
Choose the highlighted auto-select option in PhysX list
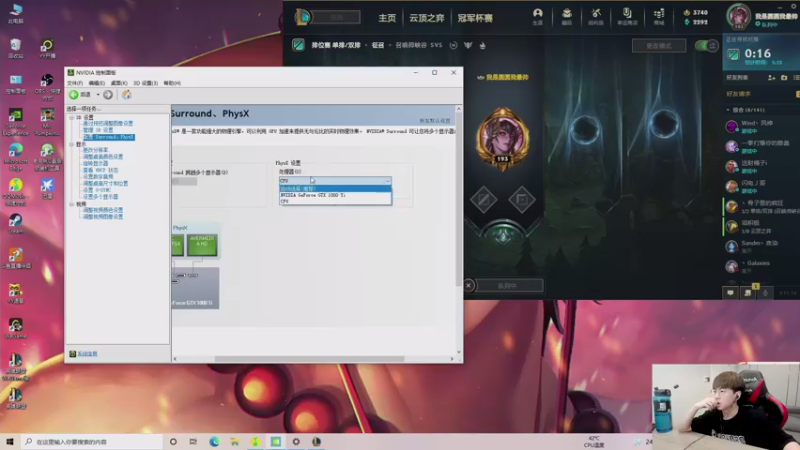click(335, 189)
